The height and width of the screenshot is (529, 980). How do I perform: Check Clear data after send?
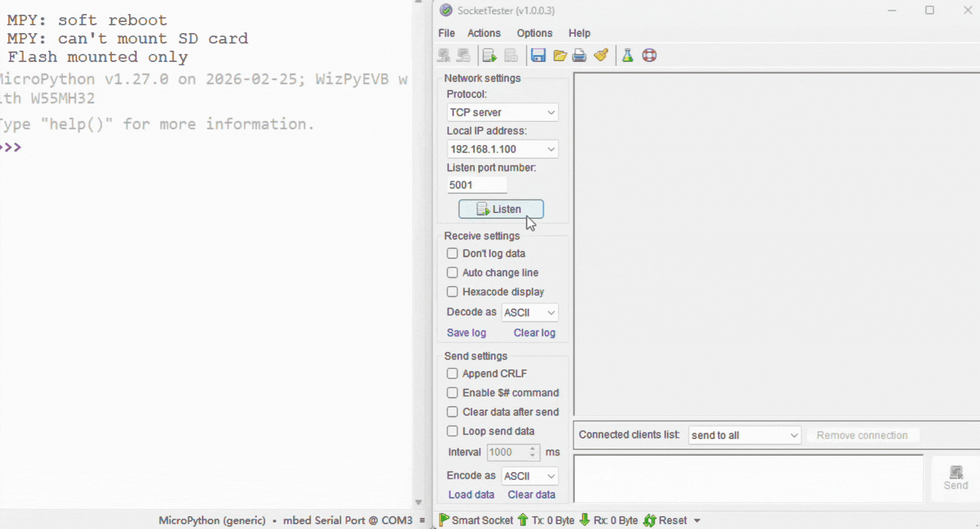click(x=452, y=412)
